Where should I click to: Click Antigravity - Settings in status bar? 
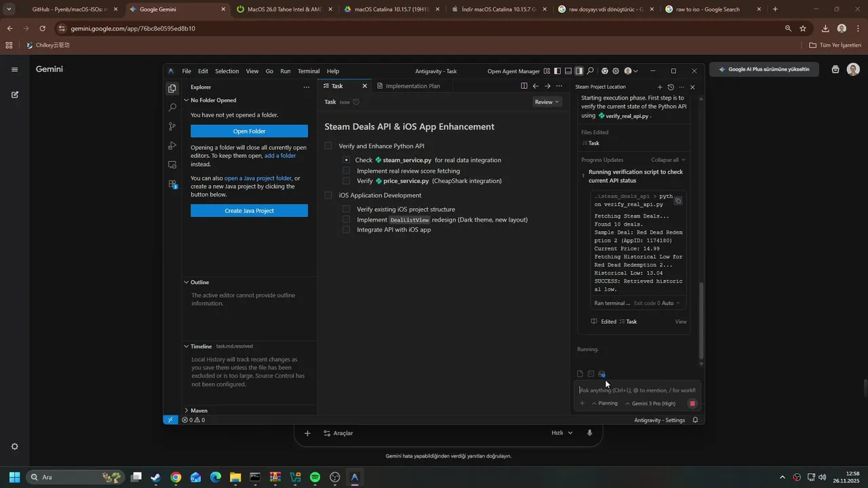click(x=659, y=420)
